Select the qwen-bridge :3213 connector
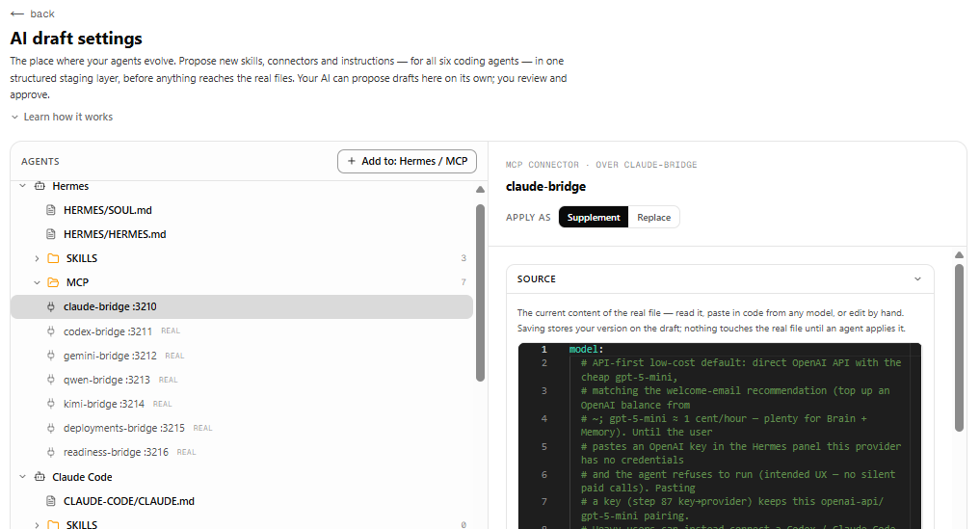 [x=106, y=380]
